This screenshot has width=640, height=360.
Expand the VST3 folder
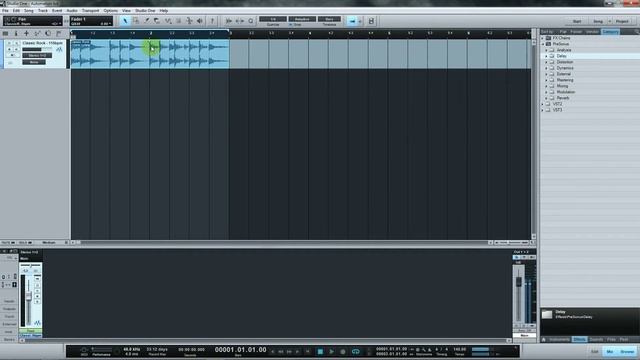[543, 110]
